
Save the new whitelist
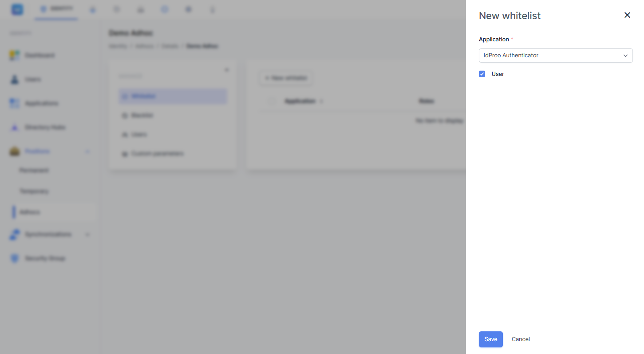tap(491, 339)
